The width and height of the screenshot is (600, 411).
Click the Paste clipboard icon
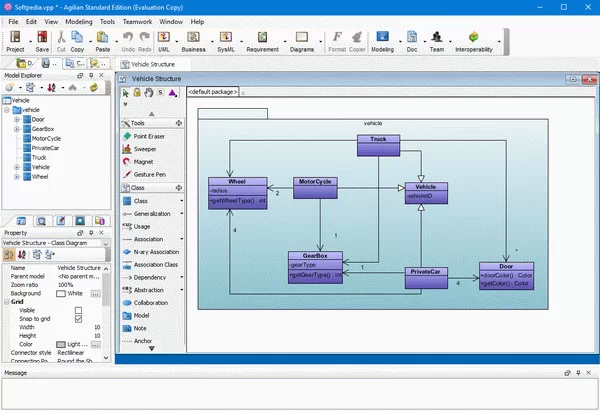(x=102, y=41)
